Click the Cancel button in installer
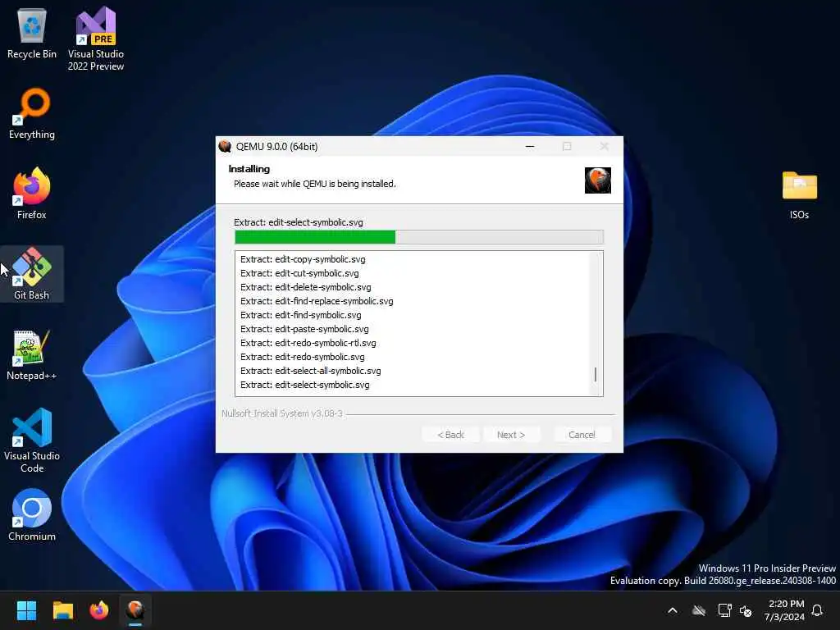This screenshot has height=630, width=840. (x=582, y=435)
